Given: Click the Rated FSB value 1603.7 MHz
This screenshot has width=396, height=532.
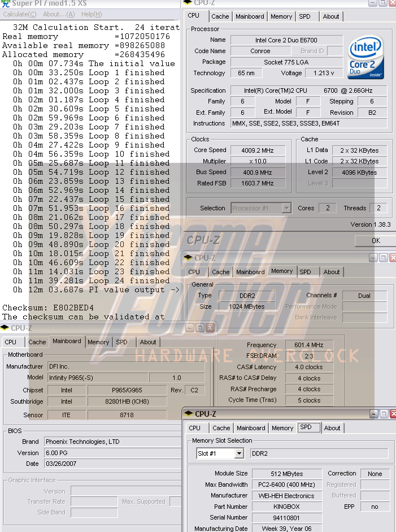Looking at the screenshot, I should point(258,183).
